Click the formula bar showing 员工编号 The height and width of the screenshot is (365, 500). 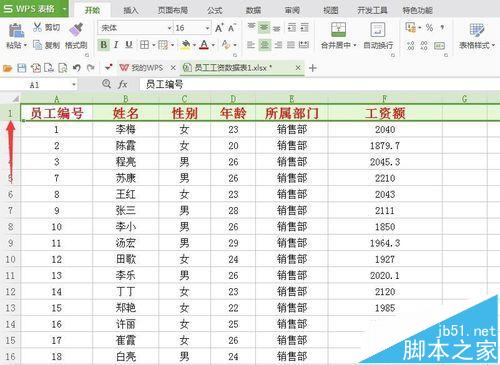pos(319,84)
